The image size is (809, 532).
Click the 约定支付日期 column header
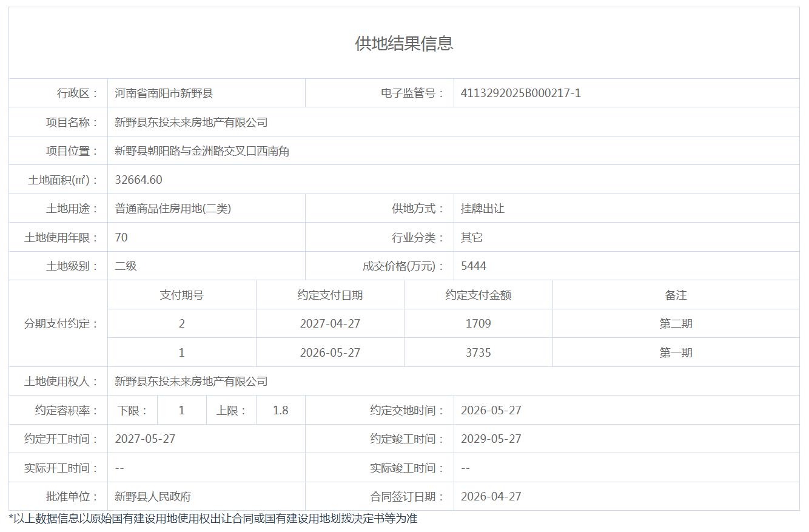pyautogui.click(x=330, y=295)
